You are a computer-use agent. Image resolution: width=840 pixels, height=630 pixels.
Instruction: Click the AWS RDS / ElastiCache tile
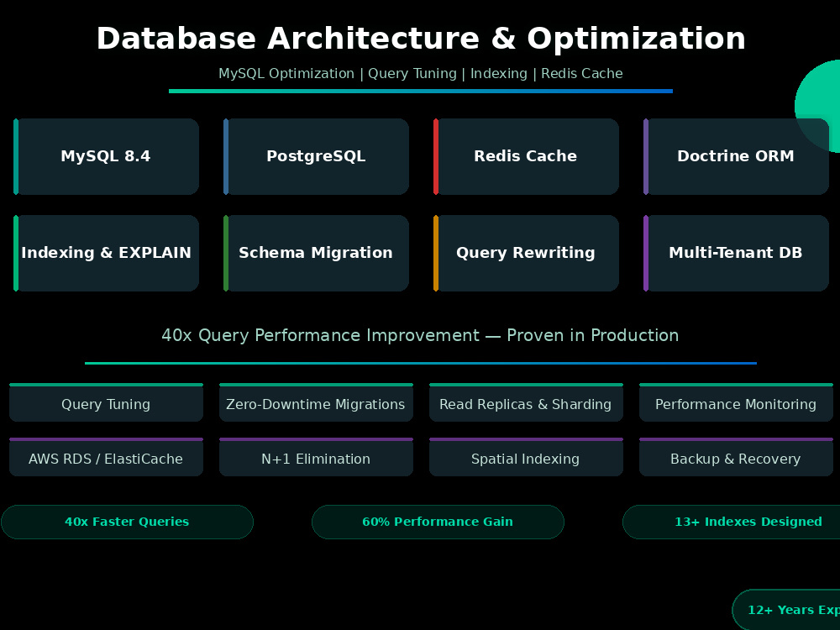pos(106,457)
